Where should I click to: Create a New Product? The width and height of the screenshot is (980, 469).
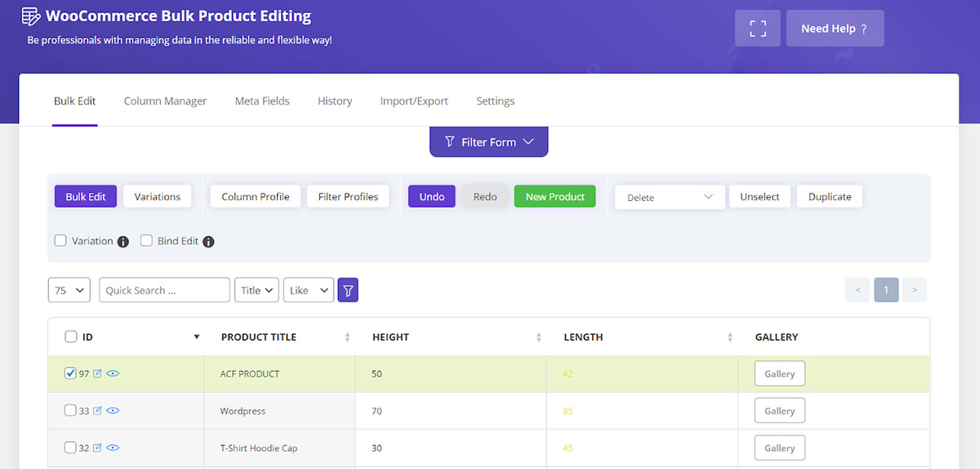point(555,197)
